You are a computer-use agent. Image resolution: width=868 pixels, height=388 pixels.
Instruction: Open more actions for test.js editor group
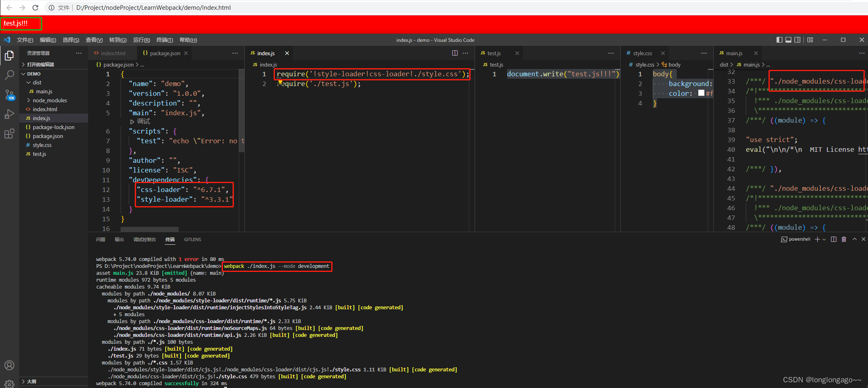point(611,53)
